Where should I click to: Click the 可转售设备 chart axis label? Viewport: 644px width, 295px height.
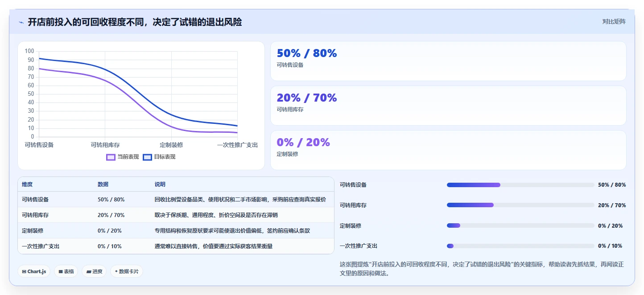[x=39, y=145]
